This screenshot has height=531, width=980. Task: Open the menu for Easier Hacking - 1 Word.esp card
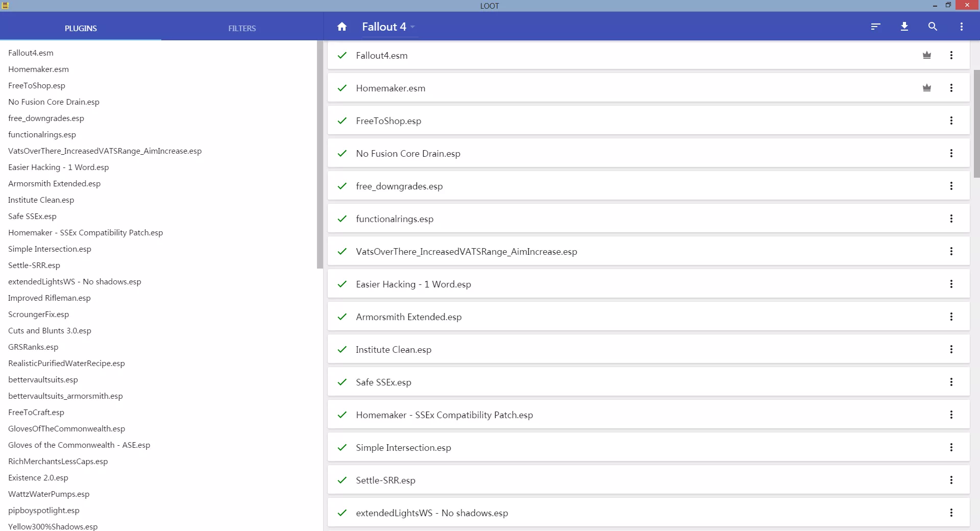(951, 284)
